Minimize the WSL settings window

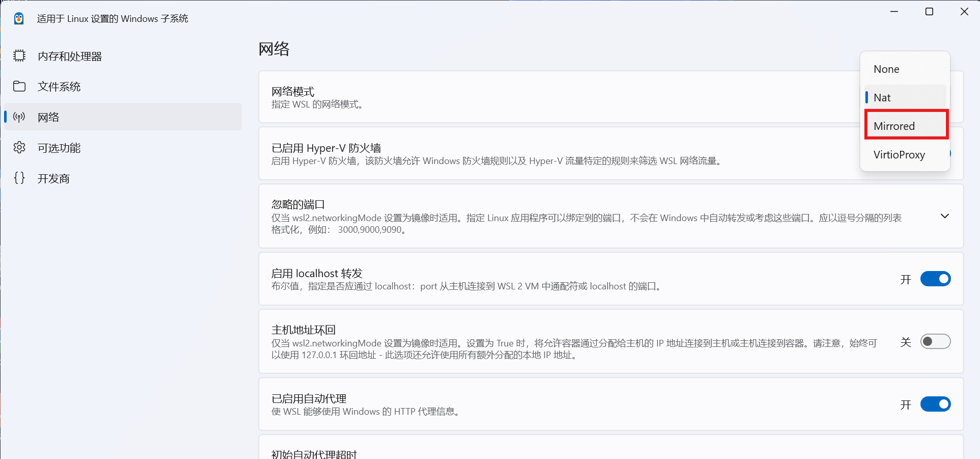point(894,12)
